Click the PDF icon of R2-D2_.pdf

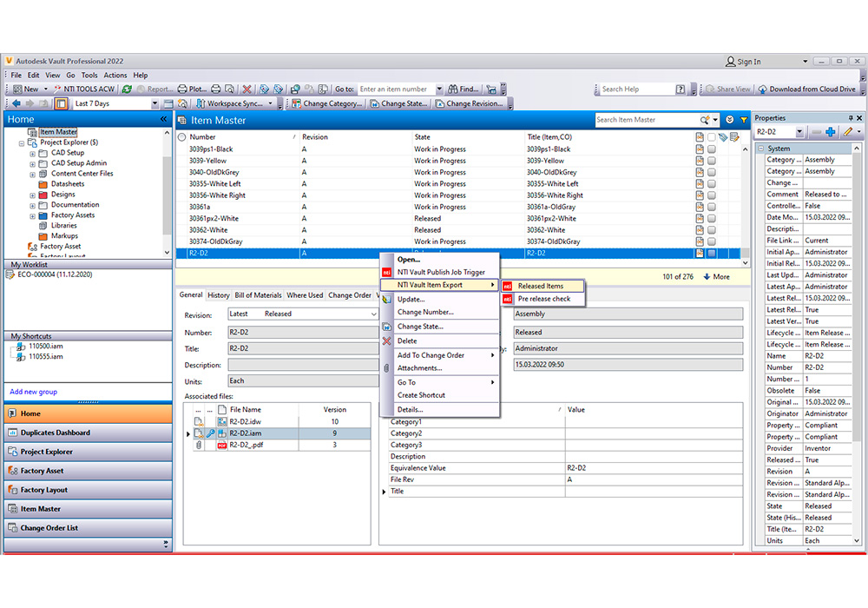(222, 446)
